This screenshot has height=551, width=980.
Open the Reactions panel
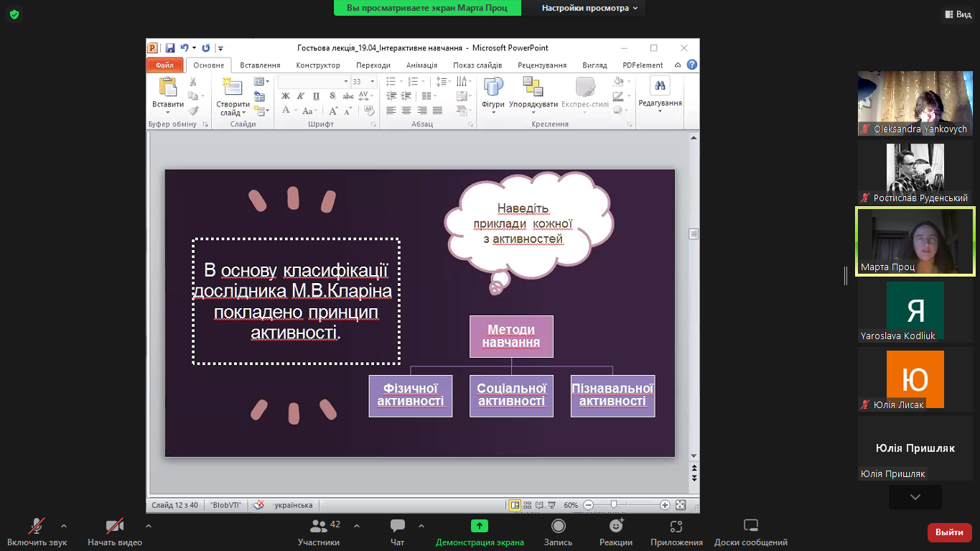(x=615, y=527)
